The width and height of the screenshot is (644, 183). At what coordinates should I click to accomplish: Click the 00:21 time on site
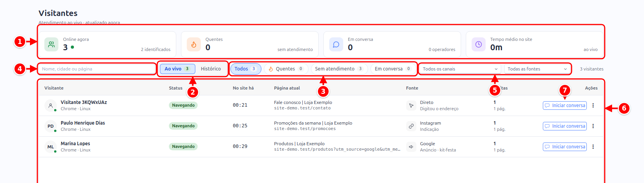click(x=240, y=105)
